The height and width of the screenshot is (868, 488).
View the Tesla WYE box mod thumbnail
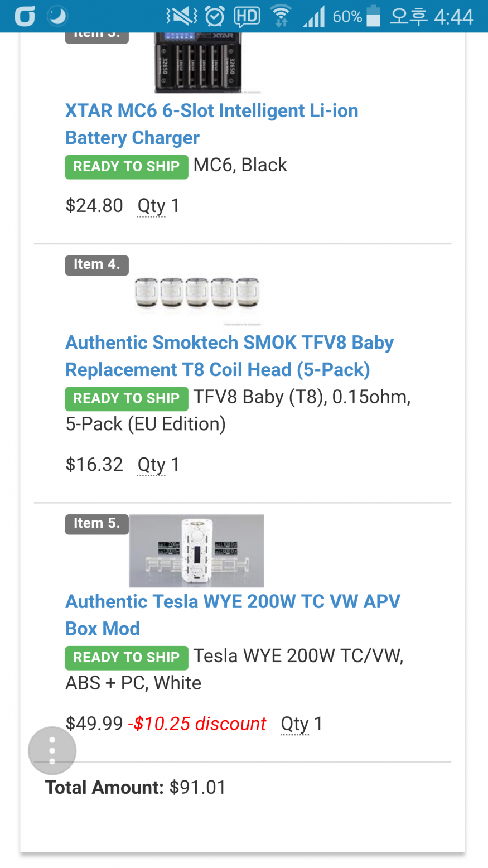point(196,551)
